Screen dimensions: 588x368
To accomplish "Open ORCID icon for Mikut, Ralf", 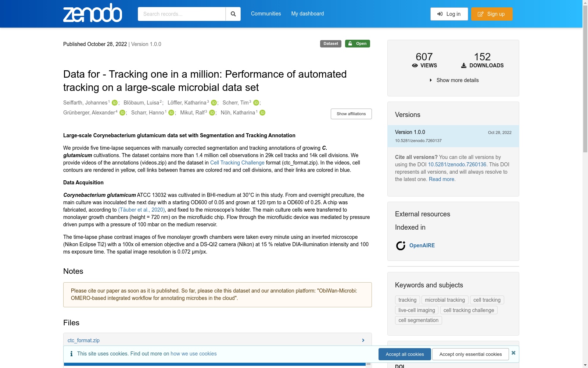I will [x=212, y=113].
